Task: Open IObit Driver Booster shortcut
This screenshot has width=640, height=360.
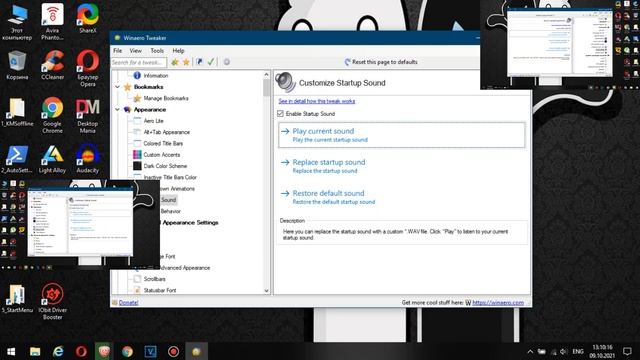Action: [x=52, y=302]
